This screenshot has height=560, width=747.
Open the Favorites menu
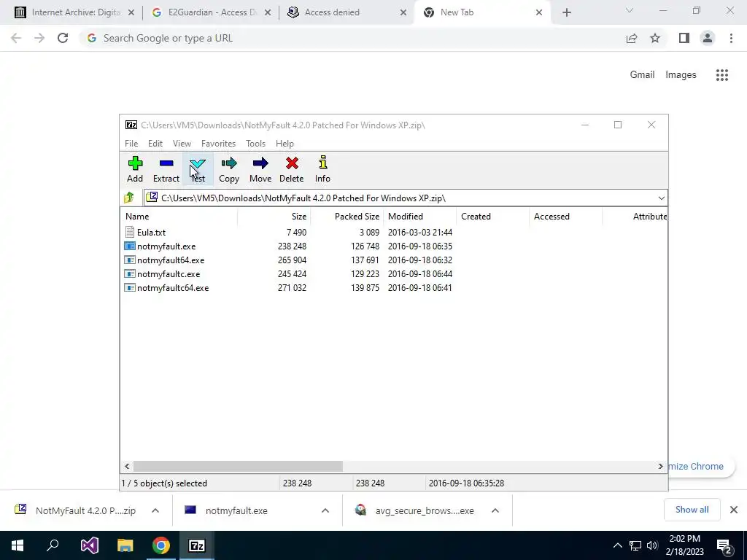(218, 144)
